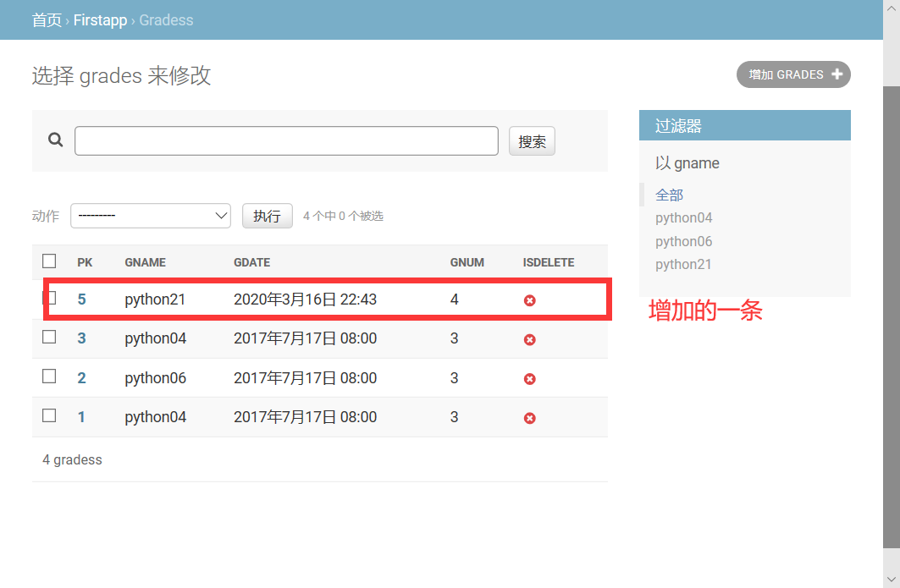Viewport: 900px width, 588px height.
Task: Open grade record PK 5
Action: coord(81,299)
